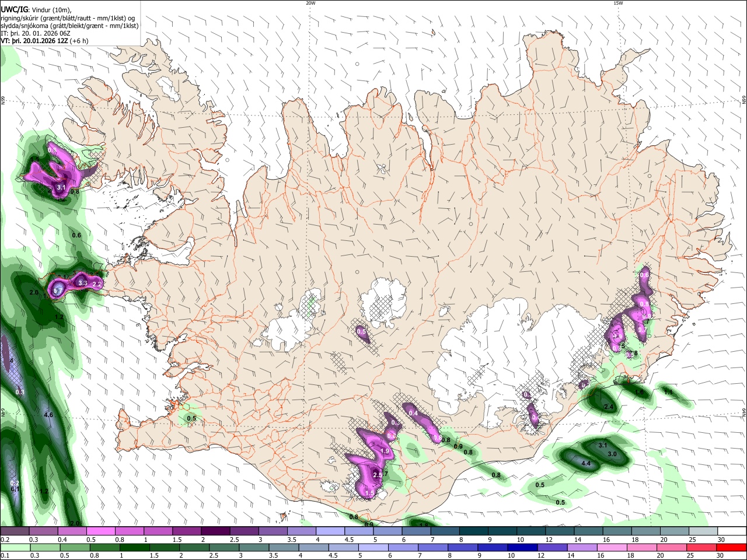The image size is (747, 560).
Task: Select the dark purple-gray 0.2 swatch in the upper legend
Action: pos(15,531)
